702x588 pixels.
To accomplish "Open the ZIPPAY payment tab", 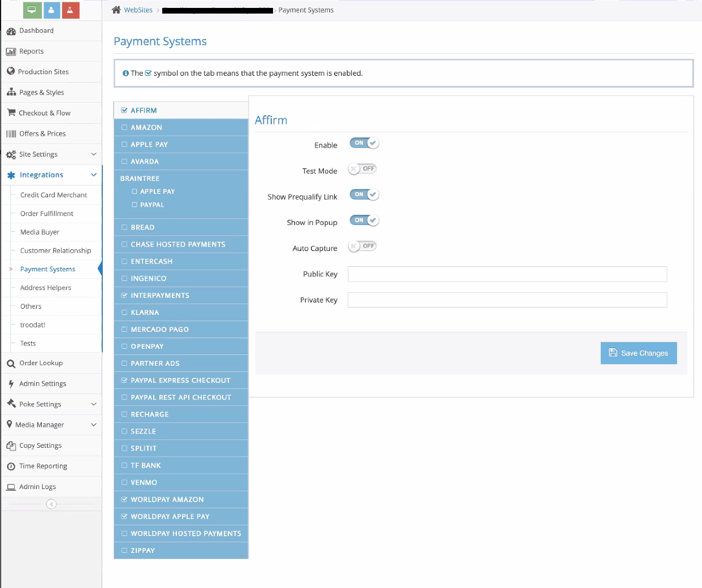I will [x=181, y=550].
